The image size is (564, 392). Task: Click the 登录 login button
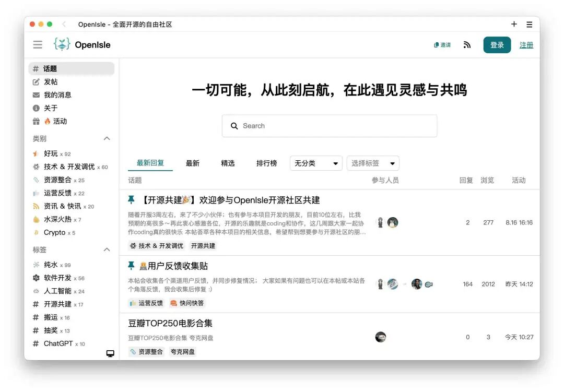click(497, 45)
